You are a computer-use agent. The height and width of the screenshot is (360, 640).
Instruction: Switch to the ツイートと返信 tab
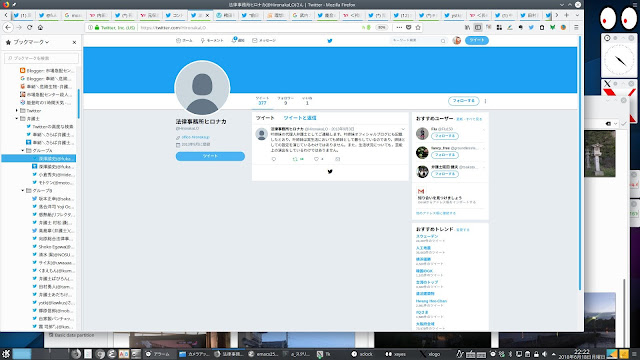pyautogui.click(x=300, y=118)
